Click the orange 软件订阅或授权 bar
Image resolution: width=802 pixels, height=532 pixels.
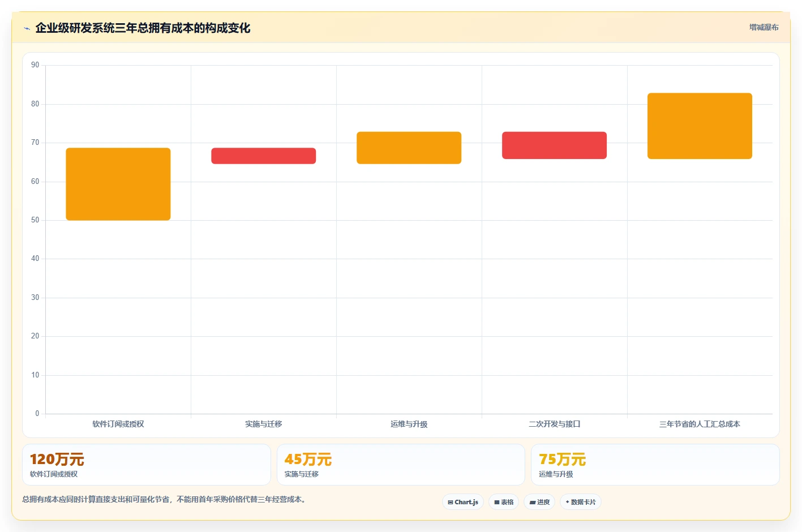pos(118,184)
